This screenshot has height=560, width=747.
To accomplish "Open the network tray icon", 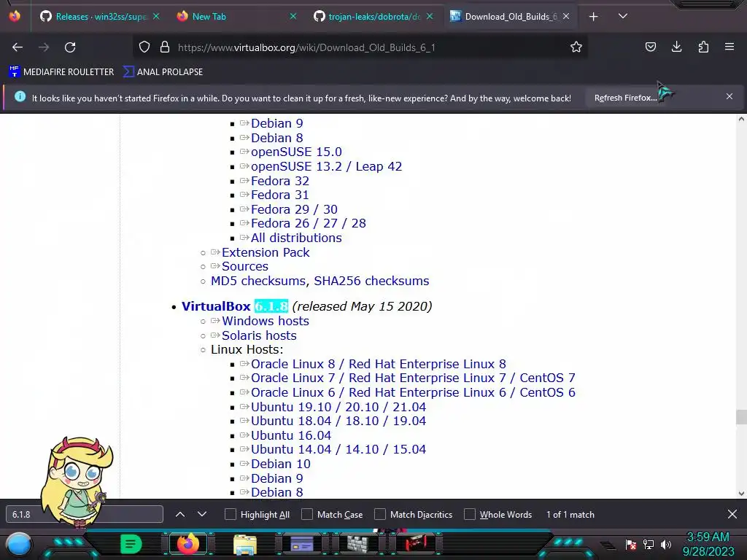I will pos(649,544).
